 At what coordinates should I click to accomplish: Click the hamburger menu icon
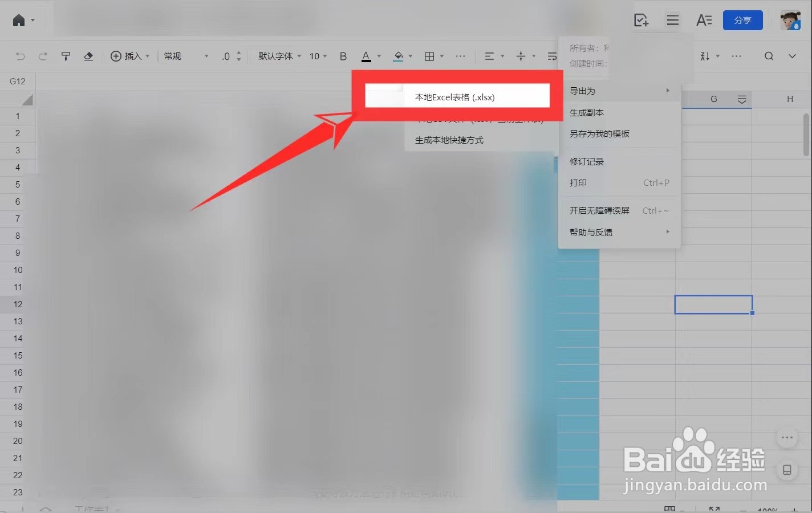(x=672, y=19)
